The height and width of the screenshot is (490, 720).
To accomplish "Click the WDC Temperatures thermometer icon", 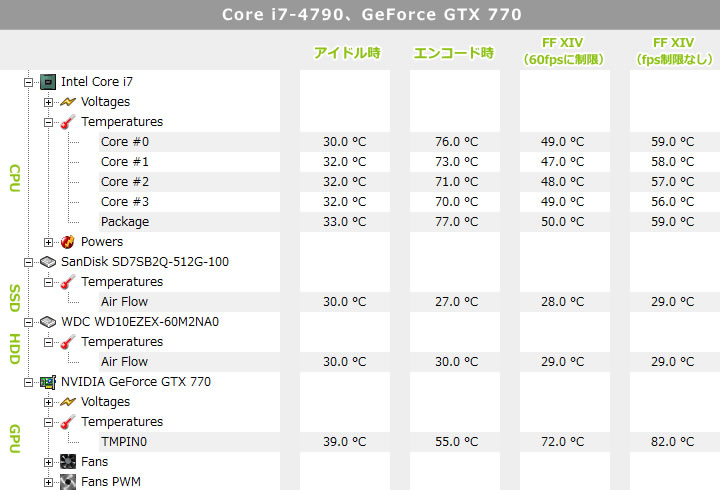I will pos(68,342).
